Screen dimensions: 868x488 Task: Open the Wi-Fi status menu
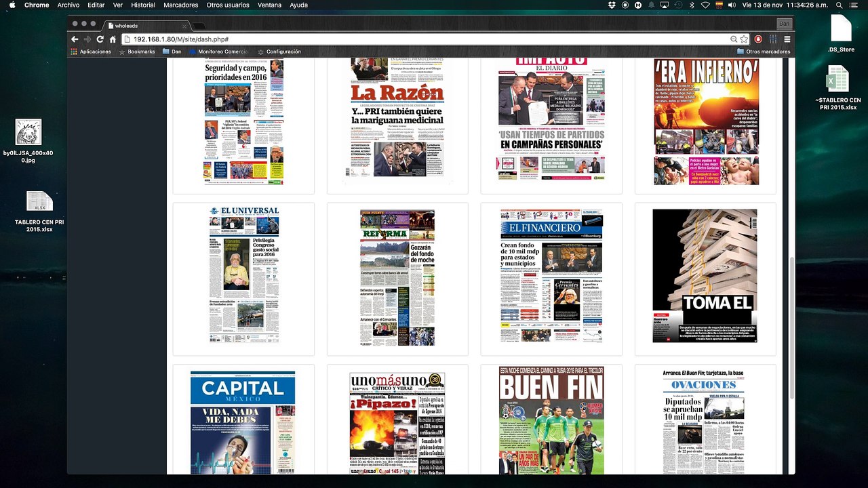(x=705, y=5)
